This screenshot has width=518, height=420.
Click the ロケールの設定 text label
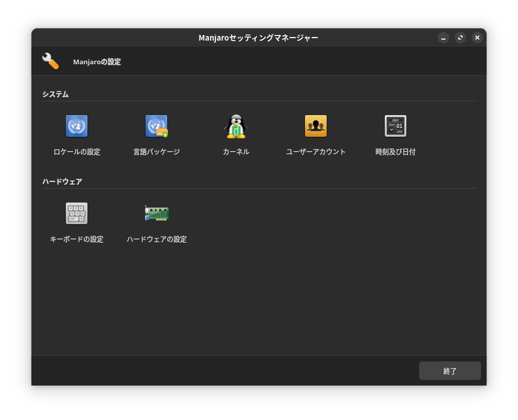tap(77, 152)
